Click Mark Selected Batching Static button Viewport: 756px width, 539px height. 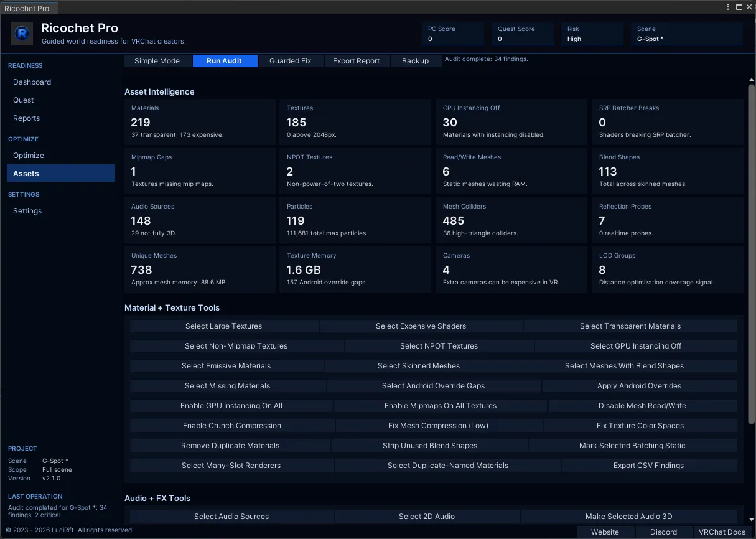633,446
